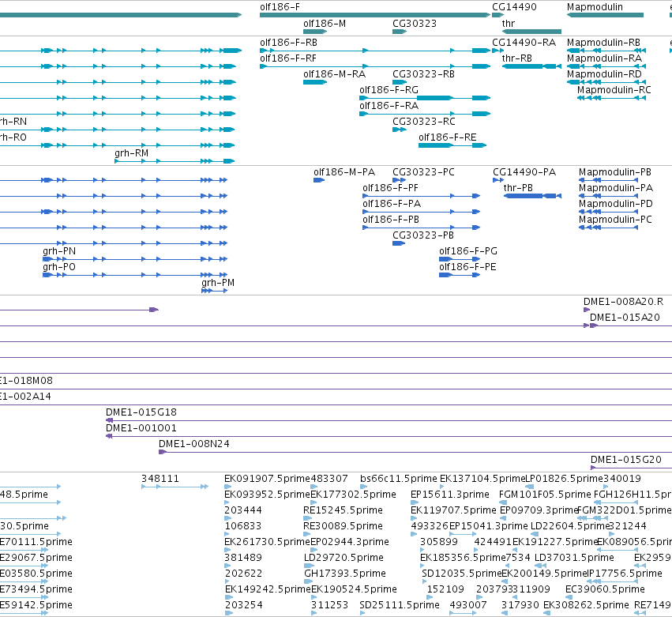Select transcript olf186-F-RB
The height and width of the screenshot is (617, 672).
pyautogui.click(x=288, y=43)
